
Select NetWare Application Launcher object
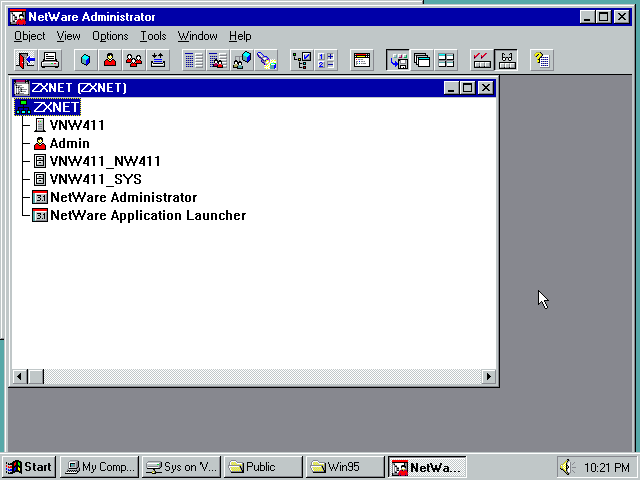point(148,215)
